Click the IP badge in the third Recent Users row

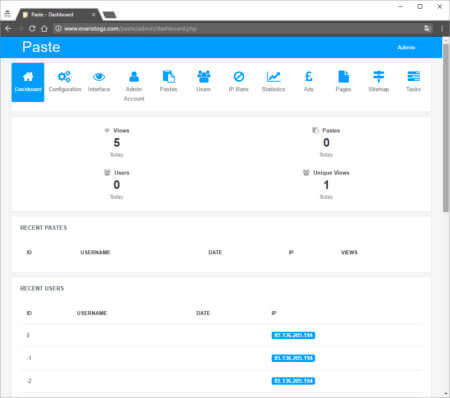(x=293, y=381)
